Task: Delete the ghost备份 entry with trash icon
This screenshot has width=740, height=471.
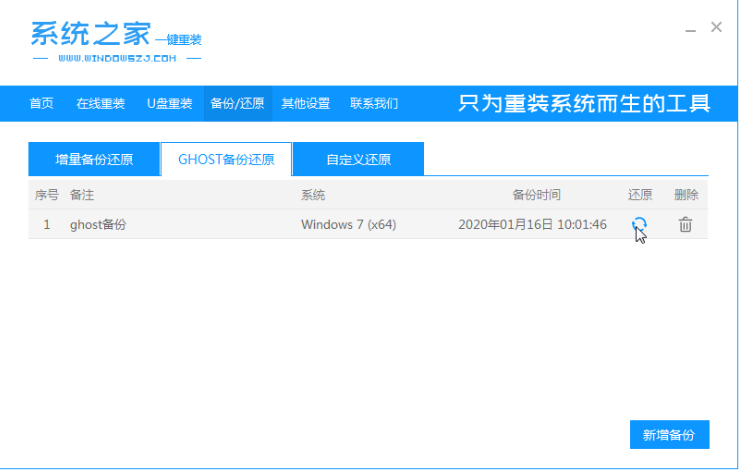Action: pyautogui.click(x=685, y=225)
